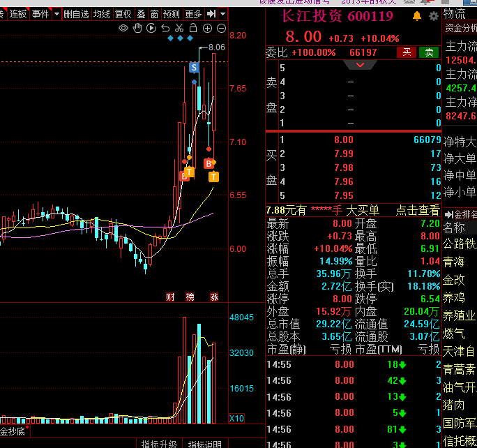Click the red 买 buy button
This screenshot has height=448, width=477.
pos(407,52)
